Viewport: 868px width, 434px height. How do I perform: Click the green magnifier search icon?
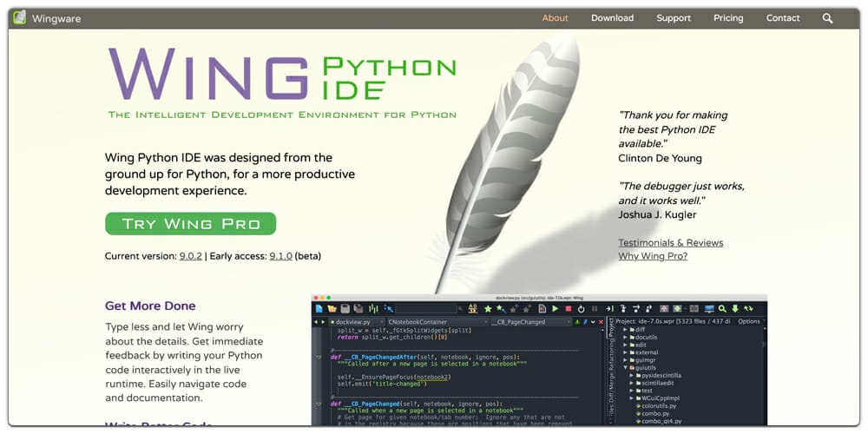click(722, 309)
